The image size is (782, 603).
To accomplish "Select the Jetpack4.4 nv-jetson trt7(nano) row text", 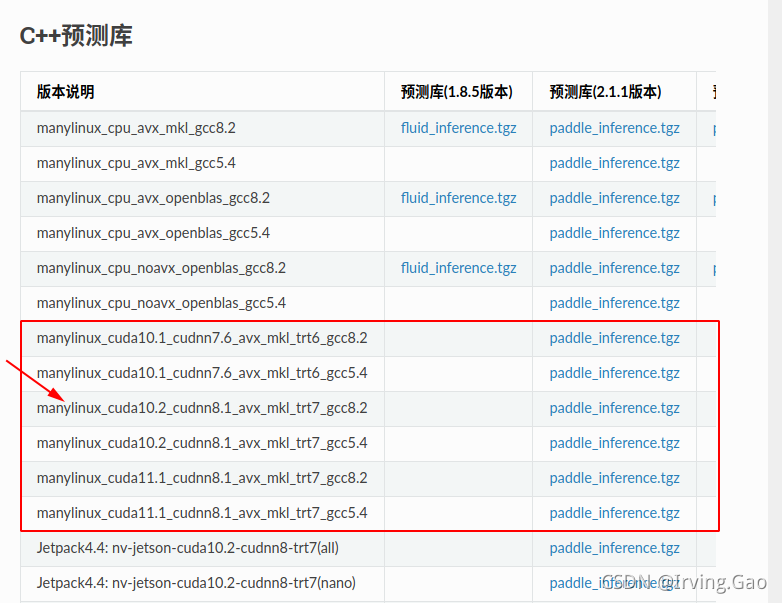I will pyautogui.click(x=196, y=583).
